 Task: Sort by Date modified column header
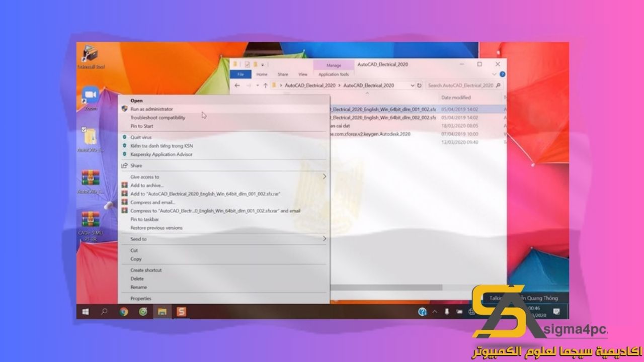tap(456, 98)
